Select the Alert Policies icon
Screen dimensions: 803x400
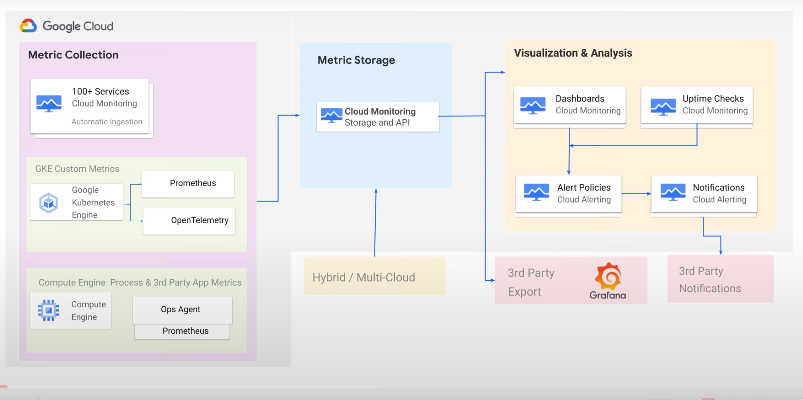pyautogui.click(x=531, y=193)
